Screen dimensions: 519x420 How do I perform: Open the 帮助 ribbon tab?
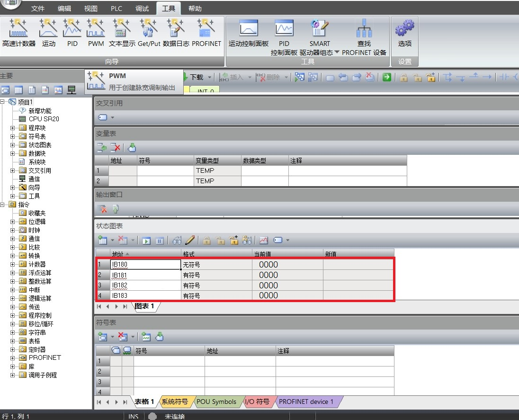point(195,8)
